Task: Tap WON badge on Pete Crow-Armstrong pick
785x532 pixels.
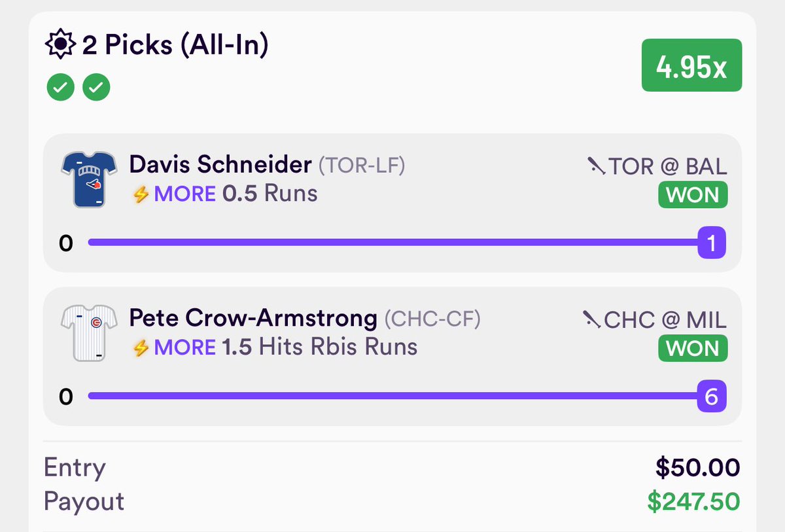Action: pos(693,348)
